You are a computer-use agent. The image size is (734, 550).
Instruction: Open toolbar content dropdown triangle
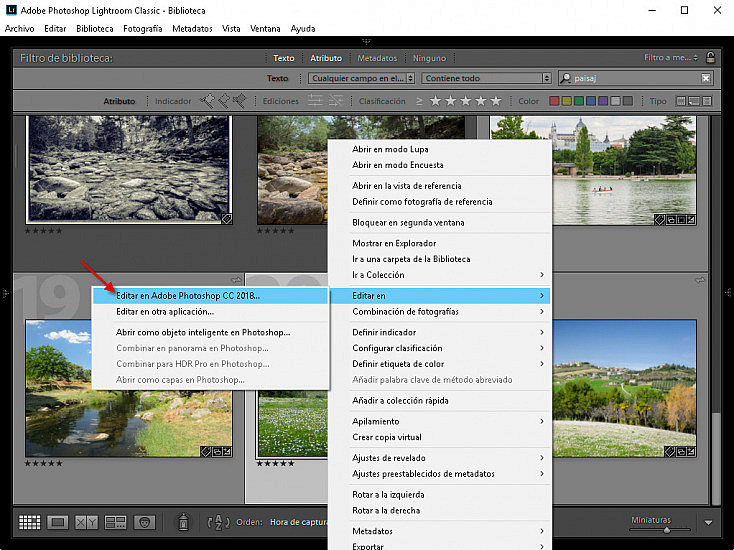coord(708,523)
